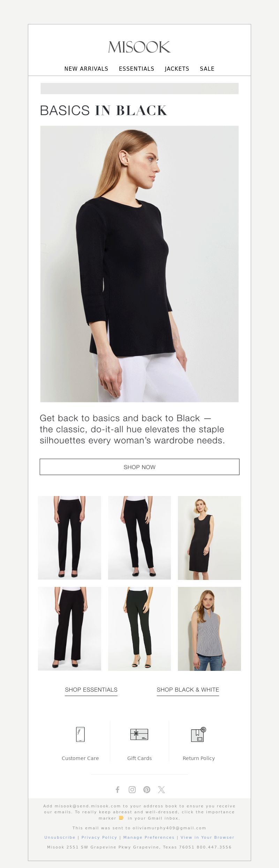Click the SHOP NOW button

139,467
